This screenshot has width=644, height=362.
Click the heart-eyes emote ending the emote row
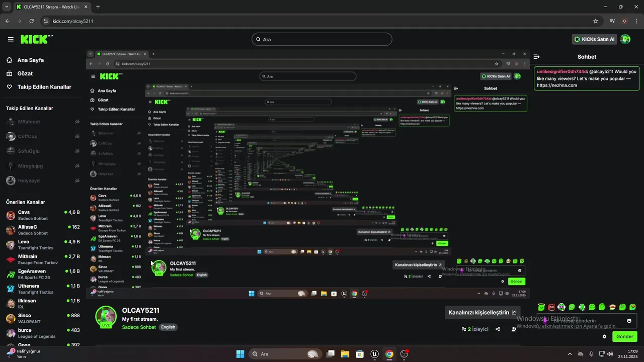[x=633, y=307]
